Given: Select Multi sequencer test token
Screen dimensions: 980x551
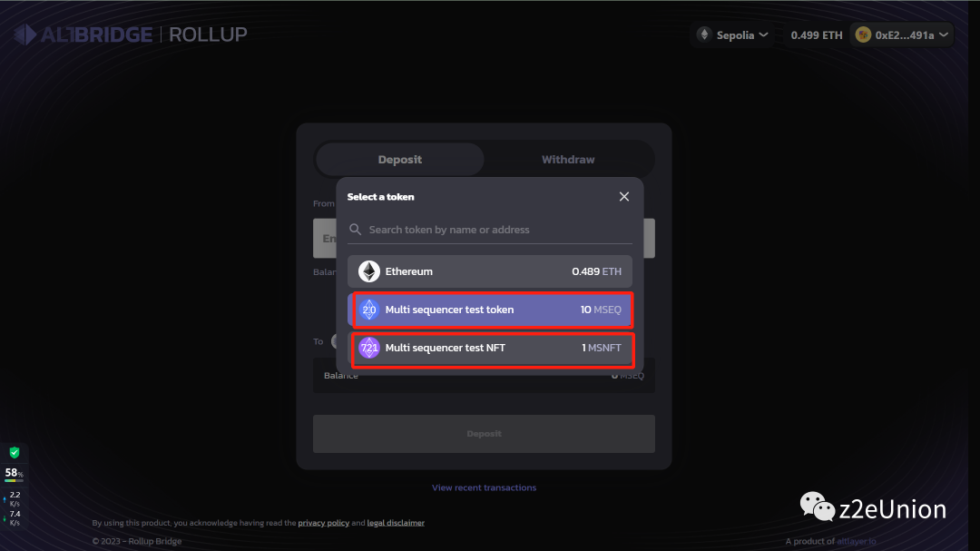Looking at the screenshot, I should [490, 310].
